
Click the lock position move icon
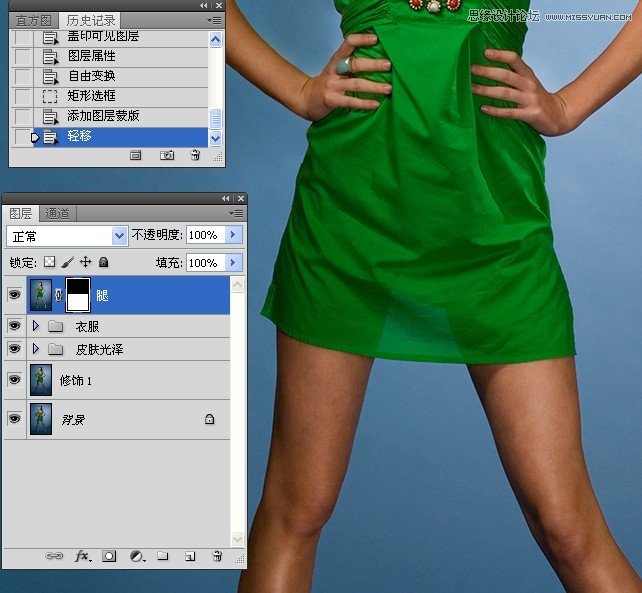tap(86, 262)
